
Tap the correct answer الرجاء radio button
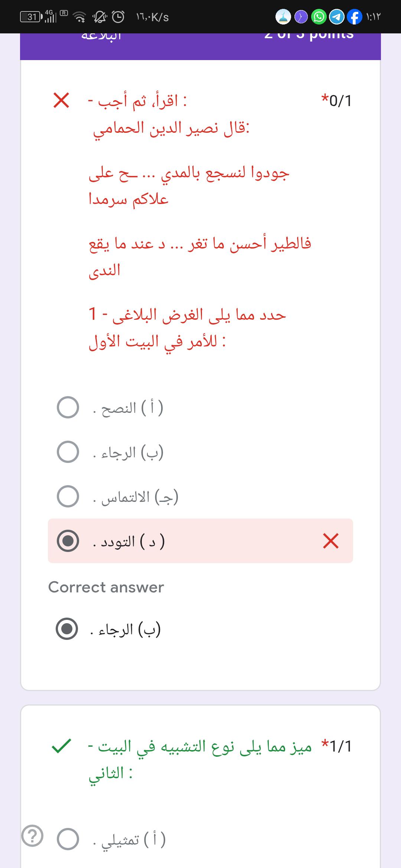(67, 628)
